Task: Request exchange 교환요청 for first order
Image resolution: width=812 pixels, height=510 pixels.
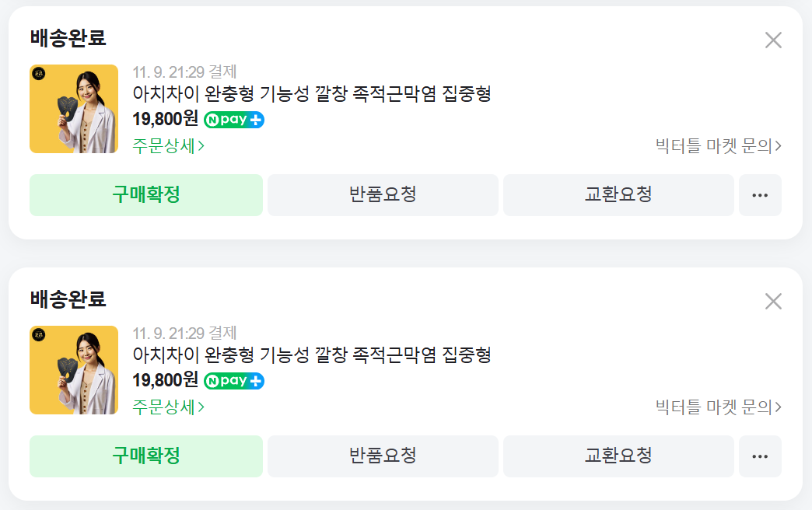Action: [x=618, y=195]
